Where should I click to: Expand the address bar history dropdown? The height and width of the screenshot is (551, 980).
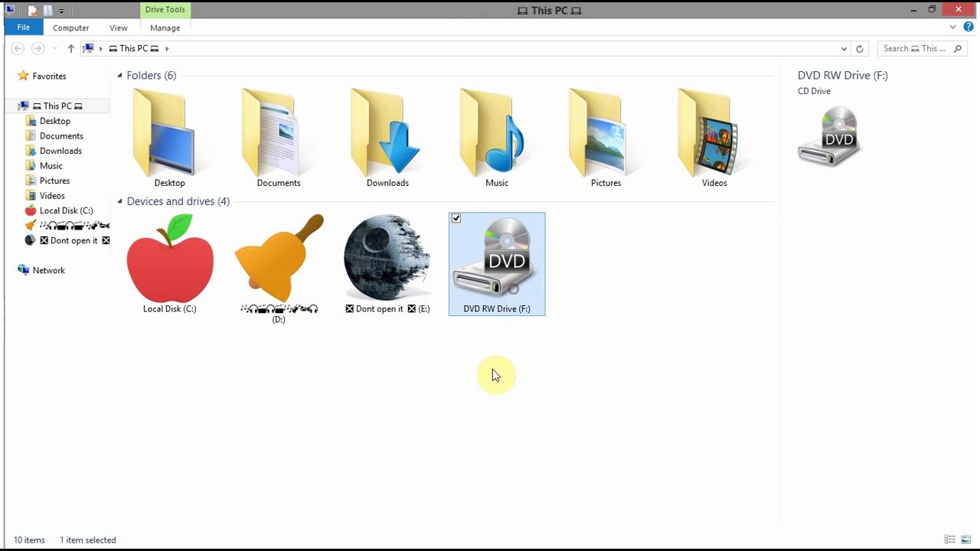(844, 48)
